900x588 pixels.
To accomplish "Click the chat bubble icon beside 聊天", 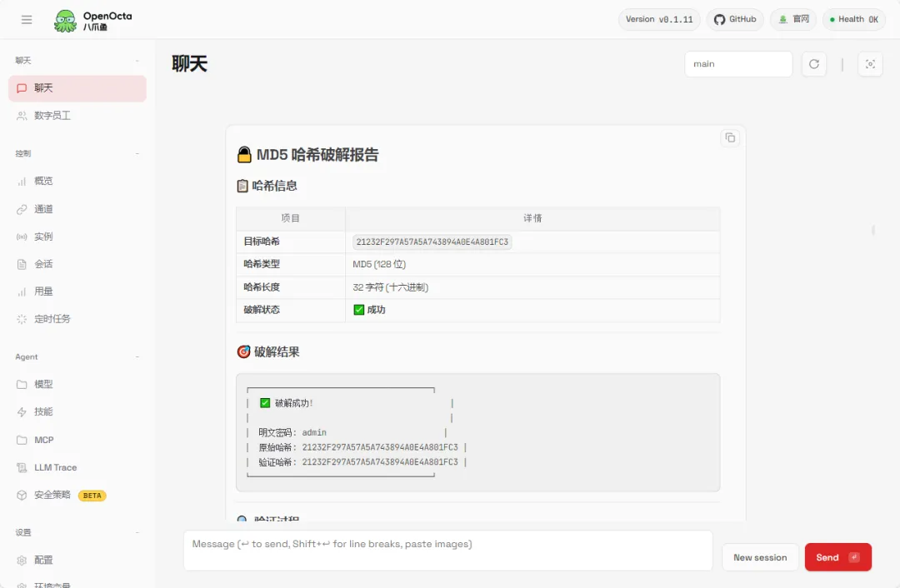I will [22, 88].
